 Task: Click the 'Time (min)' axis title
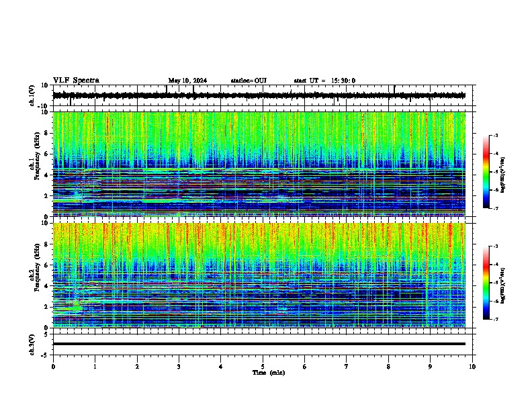pos(269,373)
